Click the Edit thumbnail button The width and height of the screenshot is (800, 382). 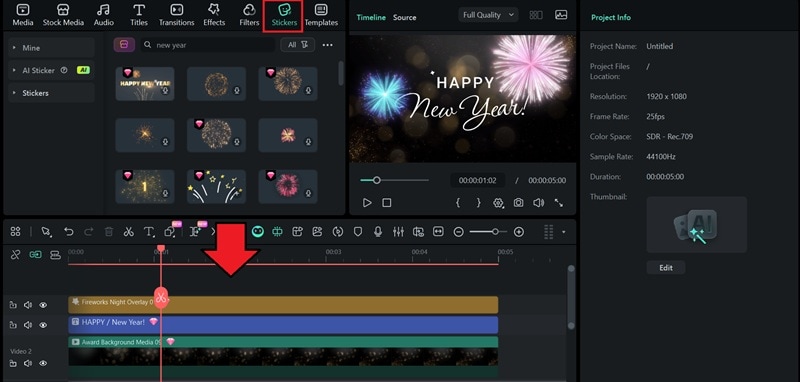pos(666,268)
